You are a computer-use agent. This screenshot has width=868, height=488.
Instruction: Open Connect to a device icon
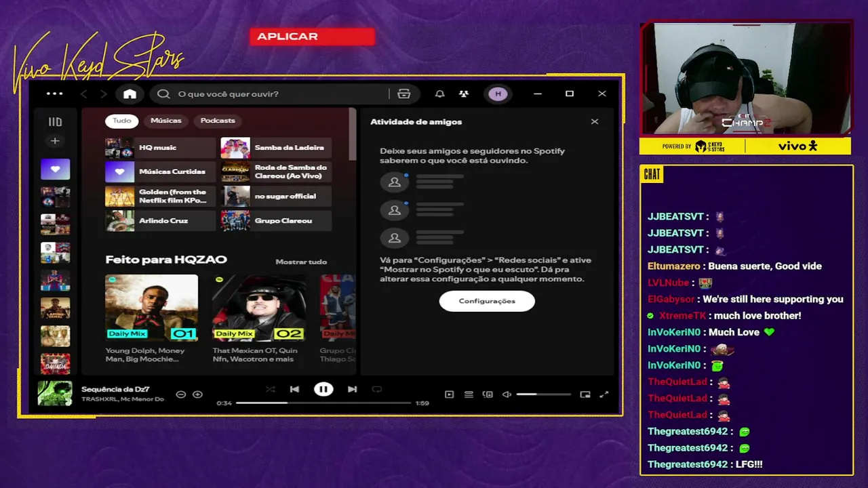(x=488, y=394)
